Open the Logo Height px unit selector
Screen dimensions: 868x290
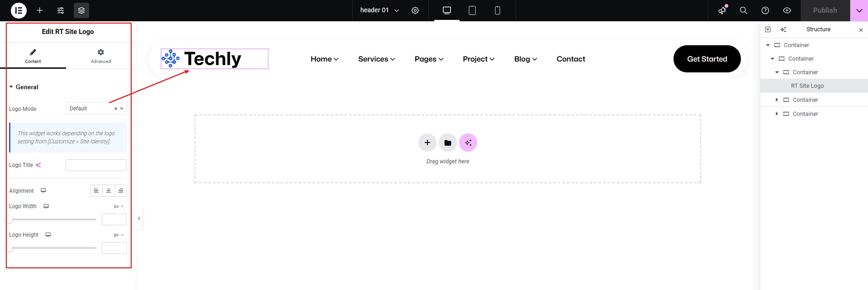pos(119,235)
